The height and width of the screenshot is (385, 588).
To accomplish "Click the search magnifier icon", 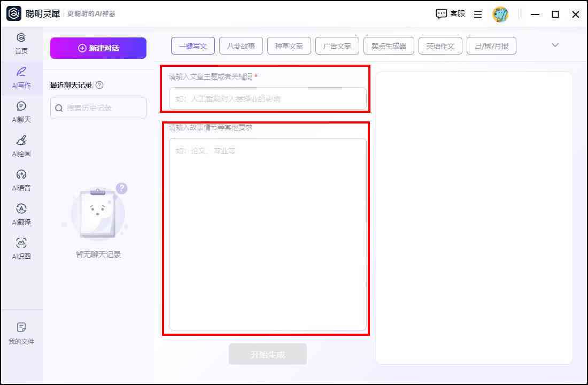I will tap(59, 108).
